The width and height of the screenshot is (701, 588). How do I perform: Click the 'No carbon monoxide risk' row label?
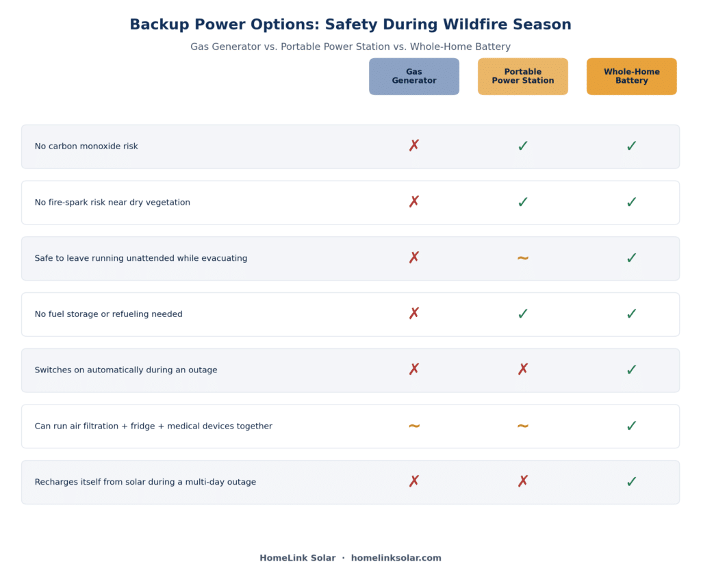click(86, 146)
